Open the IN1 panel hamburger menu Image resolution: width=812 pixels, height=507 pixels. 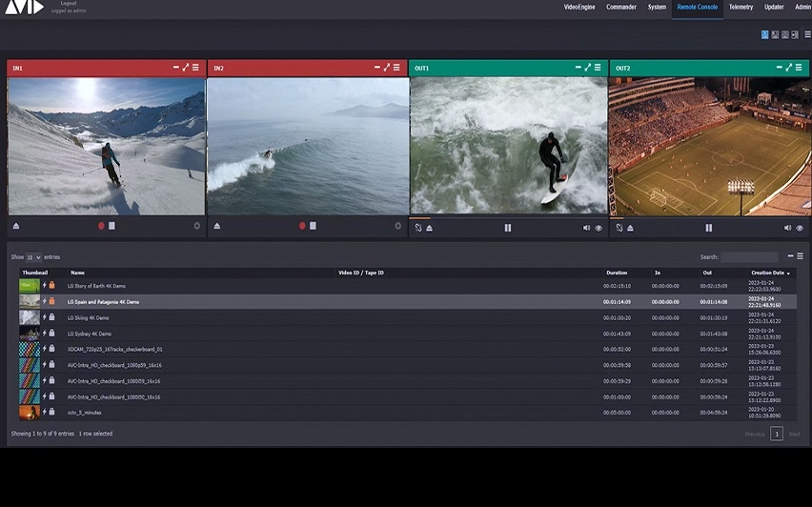coord(195,68)
